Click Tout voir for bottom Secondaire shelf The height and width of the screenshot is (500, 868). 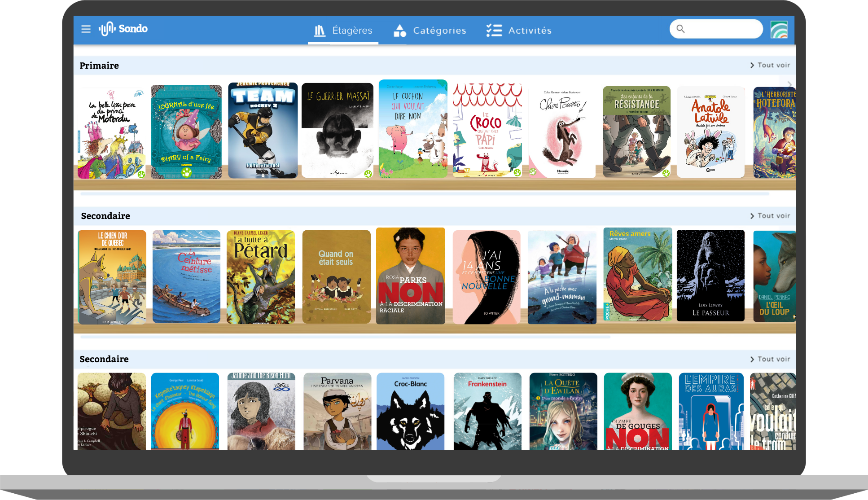click(x=770, y=359)
